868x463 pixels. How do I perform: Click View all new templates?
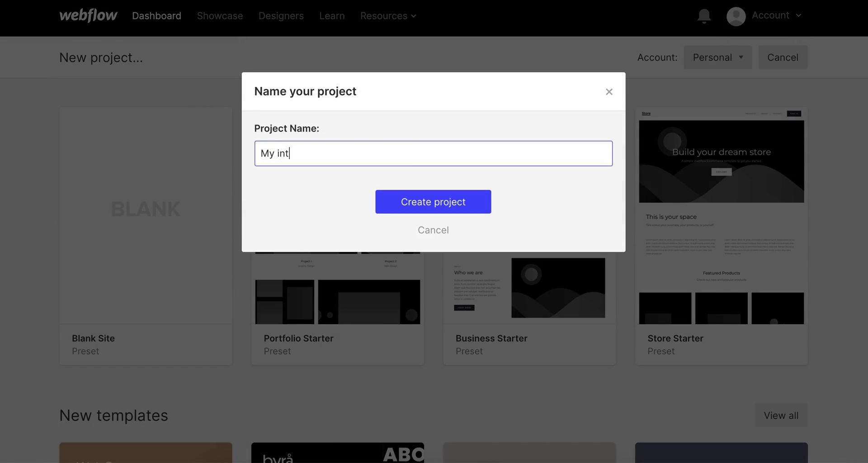point(781,416)
